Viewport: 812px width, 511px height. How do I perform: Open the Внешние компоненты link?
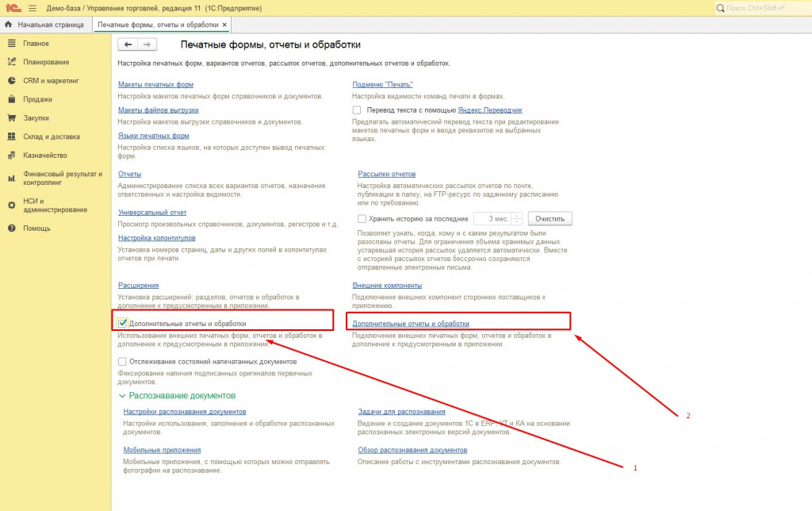tap(387, 286)
